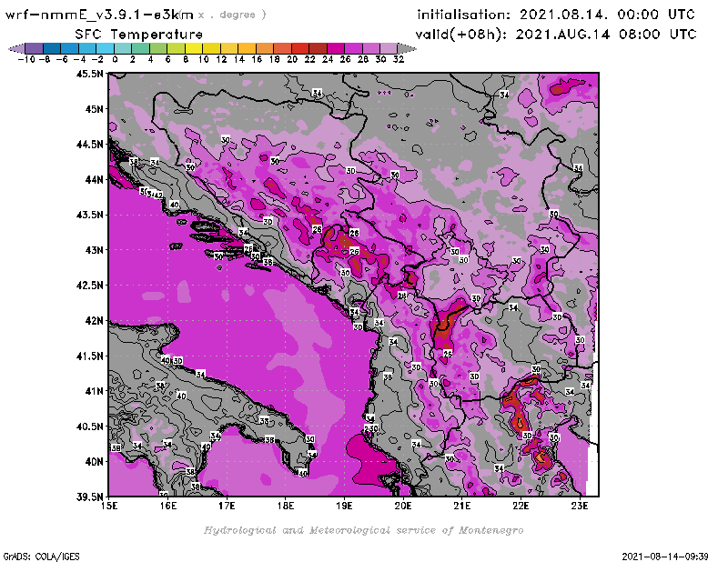Click the -10 legend value
This screenshot has height=562, width=728.
pos(26,59)
